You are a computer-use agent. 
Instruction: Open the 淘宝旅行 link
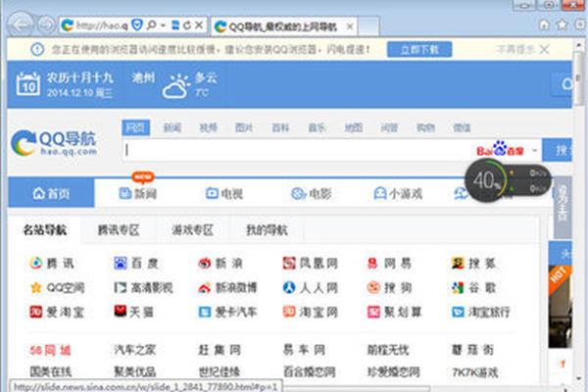coord(489,312)
